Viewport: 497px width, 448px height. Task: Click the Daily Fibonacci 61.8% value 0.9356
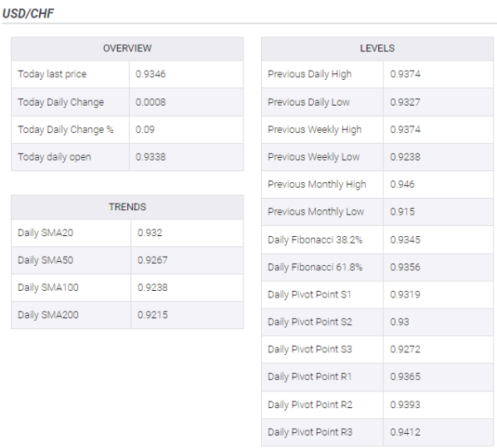tap(405, 267)
